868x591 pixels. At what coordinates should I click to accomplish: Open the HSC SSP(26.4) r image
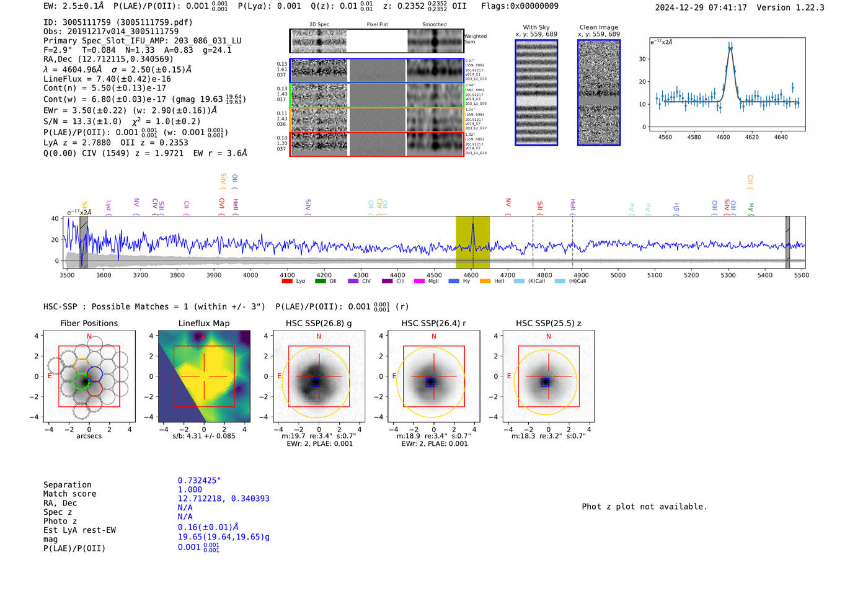(433, 376)
